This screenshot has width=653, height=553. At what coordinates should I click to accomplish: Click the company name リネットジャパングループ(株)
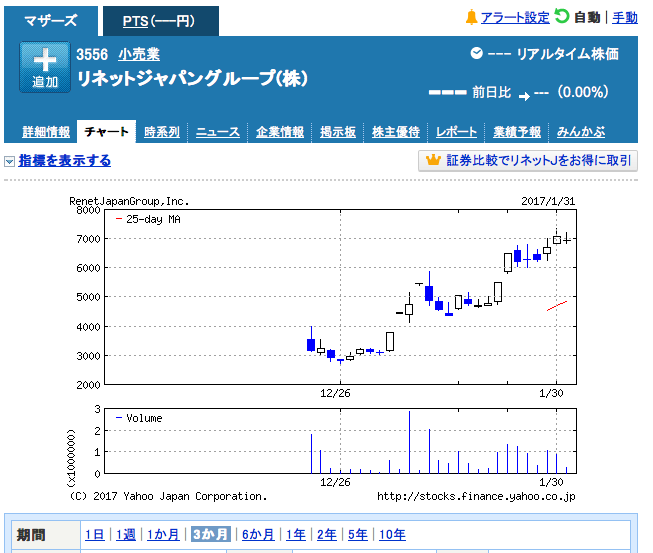coord(192,78)
